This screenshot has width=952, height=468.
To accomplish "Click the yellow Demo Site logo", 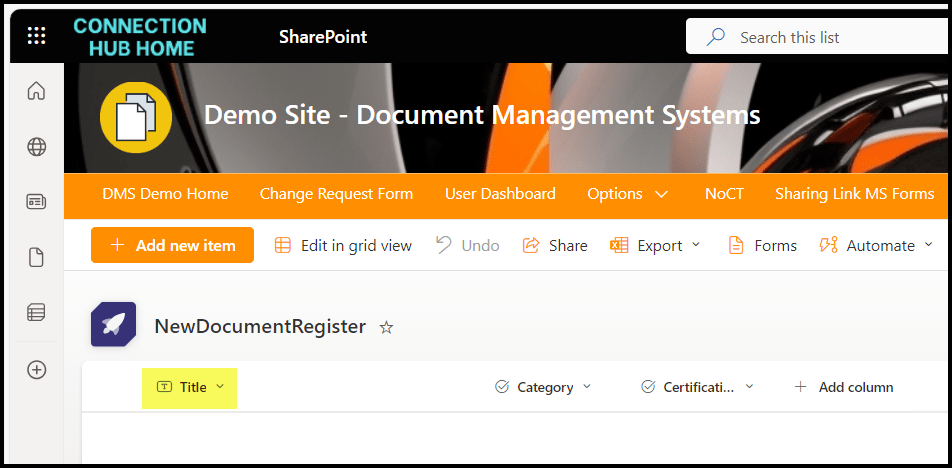I will [135, 117].
